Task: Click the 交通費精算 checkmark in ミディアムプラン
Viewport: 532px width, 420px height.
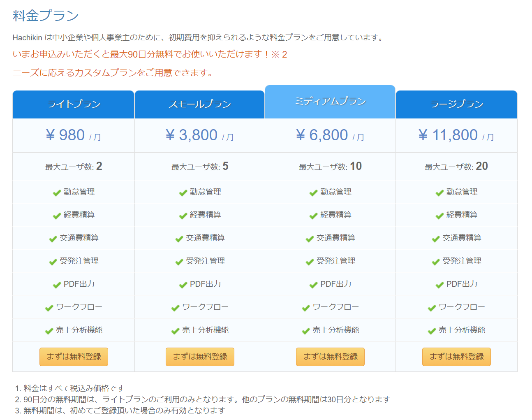Action: point(310,239)
